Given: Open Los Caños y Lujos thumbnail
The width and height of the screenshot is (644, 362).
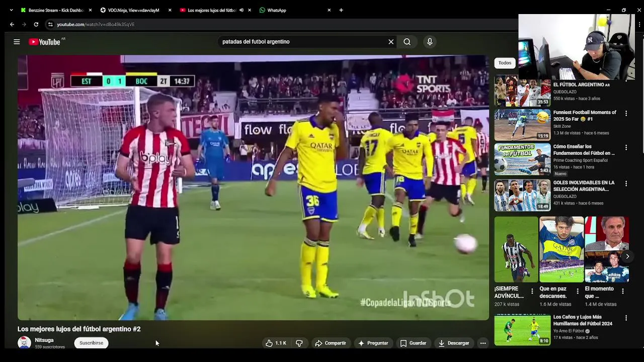Looking at the screenshot, I should (x=522, y=330).
